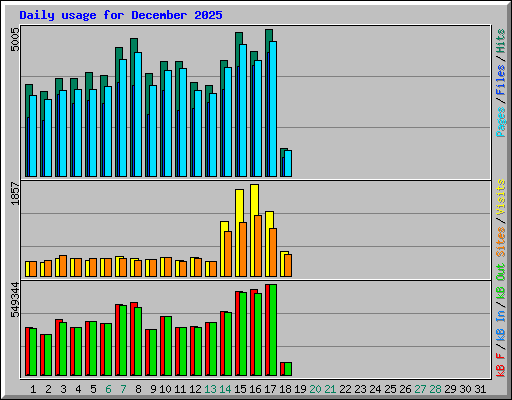Click day 25 on the x-axis
Viewport: 512px width, 400px height.
tap(390, 389)
